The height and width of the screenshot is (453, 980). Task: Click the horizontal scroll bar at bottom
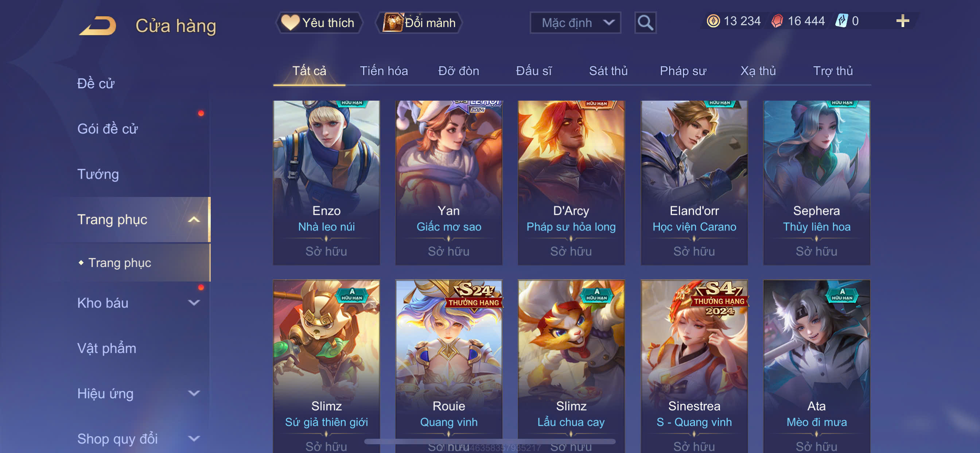pyautogui.click(x=490, y=442)
